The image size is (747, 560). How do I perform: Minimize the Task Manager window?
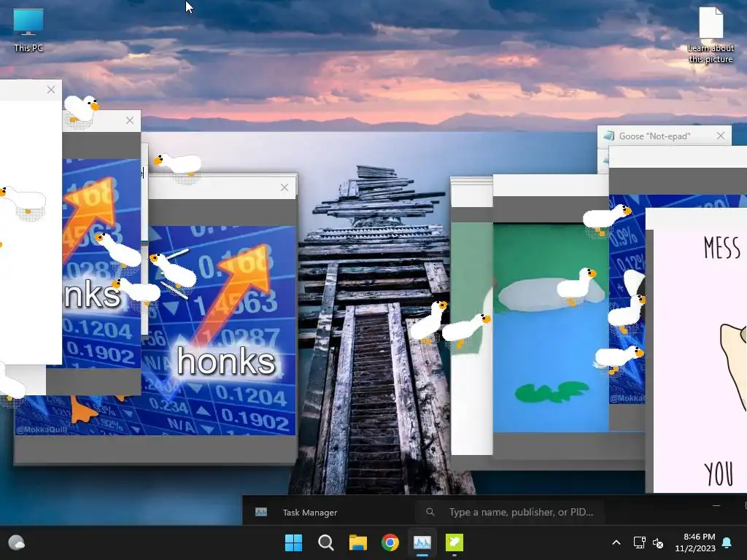pyautogui.click(x=716, y=505)
